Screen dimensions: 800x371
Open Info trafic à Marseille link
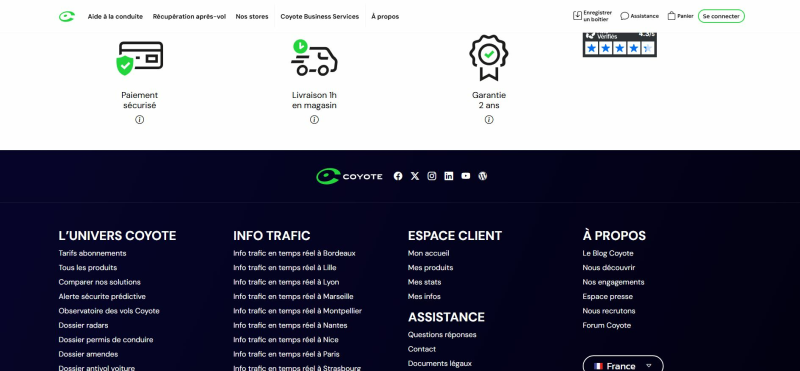point(293,296)
